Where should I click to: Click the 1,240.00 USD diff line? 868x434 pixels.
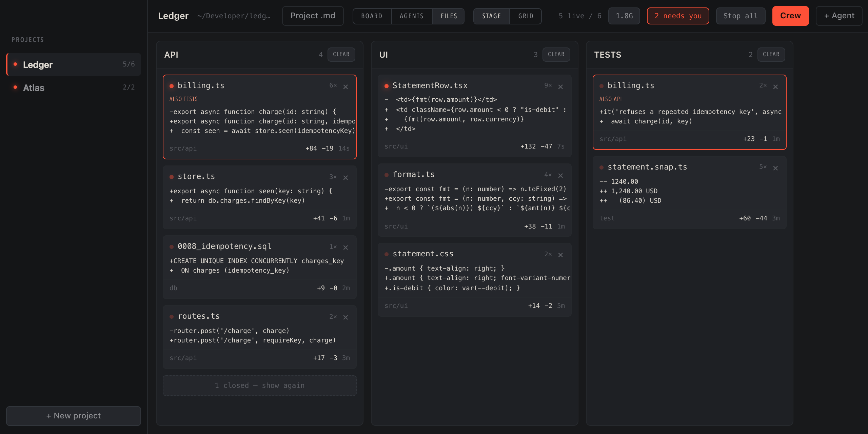click(x=629, y=191)
